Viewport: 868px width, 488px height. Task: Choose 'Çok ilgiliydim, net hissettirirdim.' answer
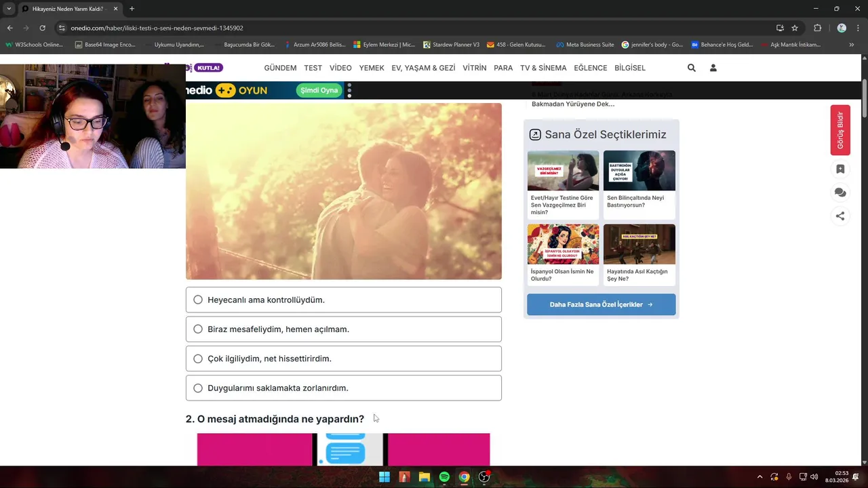pyautogui.click(x=344, y=359)
